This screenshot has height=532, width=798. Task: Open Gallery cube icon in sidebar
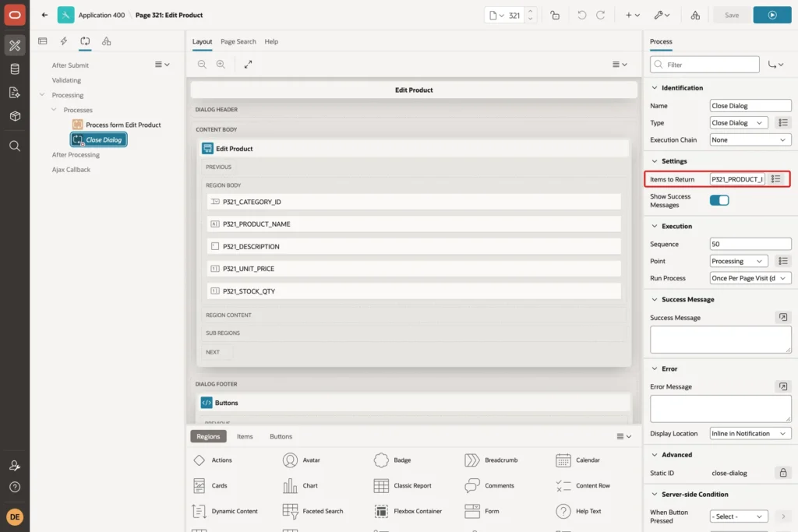point(15,116)
